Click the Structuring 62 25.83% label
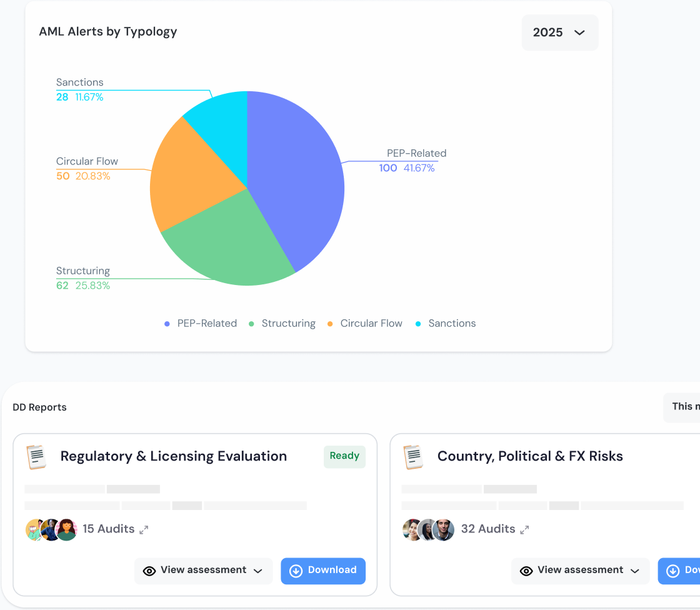 pos(83,277)
